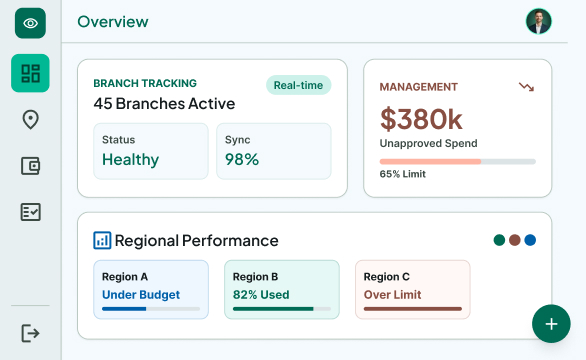Click the Region B usage progress bar
The image size is (586, 360).
(x=282, y=309)
